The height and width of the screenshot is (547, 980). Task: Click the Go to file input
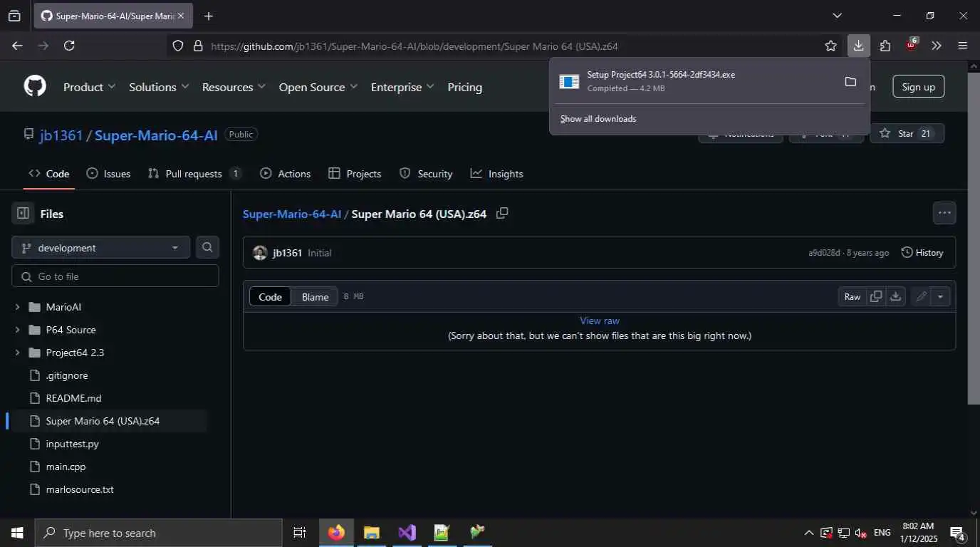(x=115, y=276)
